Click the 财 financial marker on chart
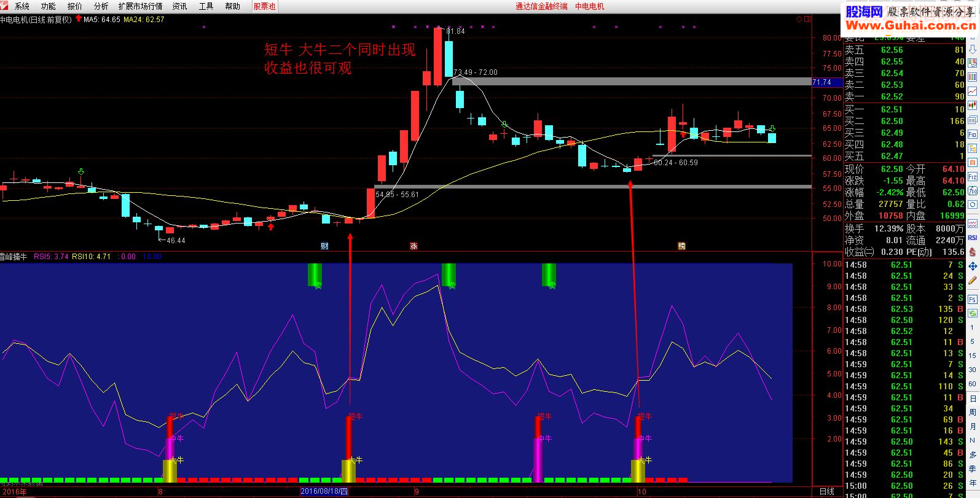 click(x=324, y=246)
